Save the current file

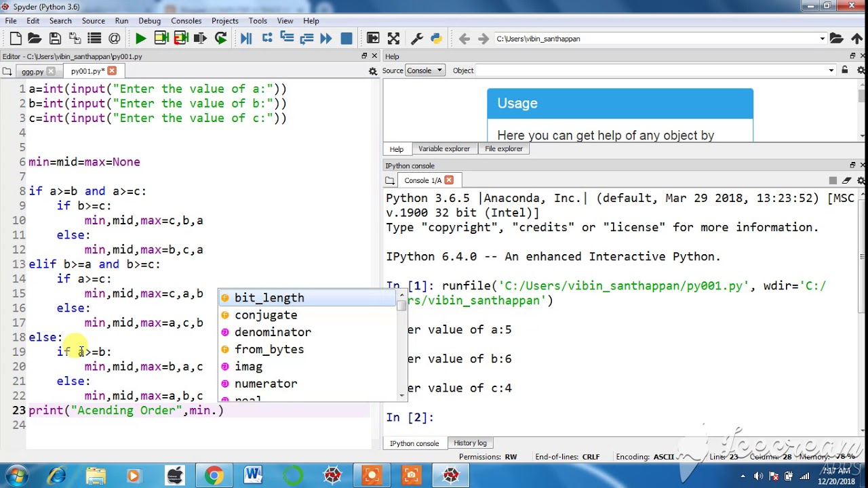point(56,39)
